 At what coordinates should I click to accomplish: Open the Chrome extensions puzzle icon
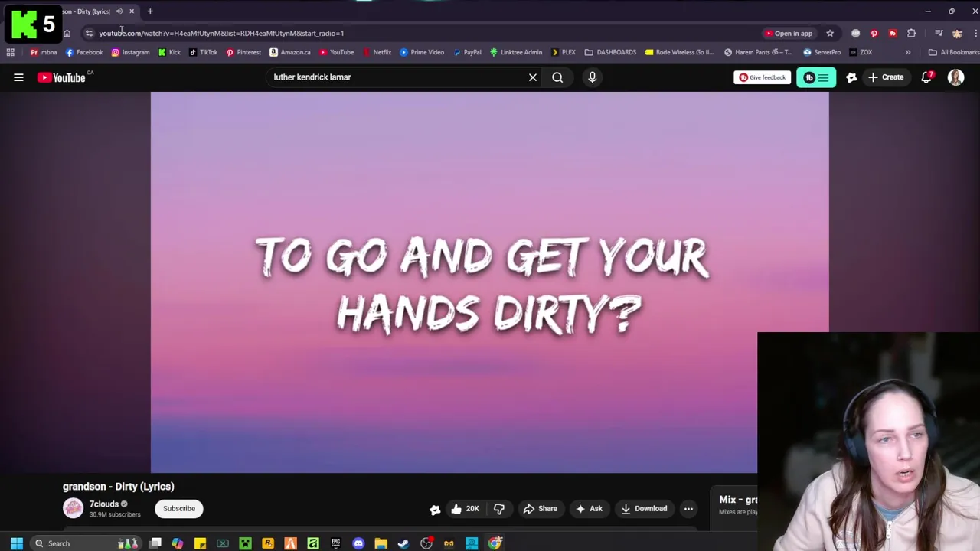(x=911, y=34)
